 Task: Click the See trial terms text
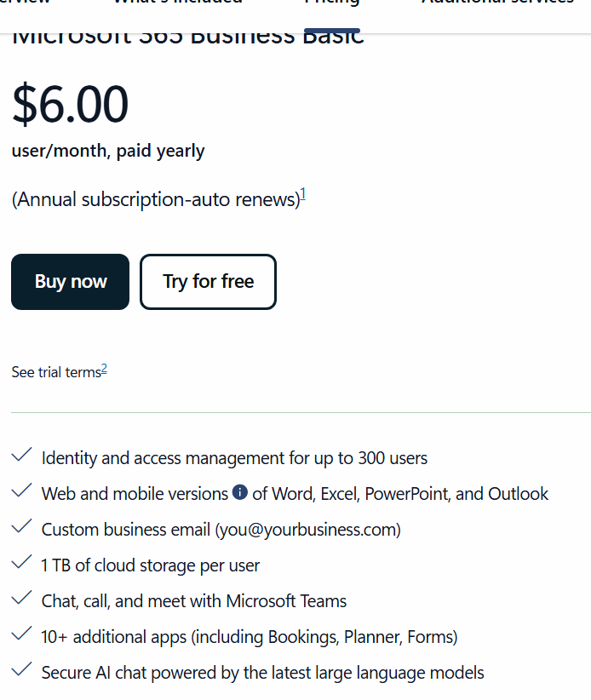tap(56, 372)
